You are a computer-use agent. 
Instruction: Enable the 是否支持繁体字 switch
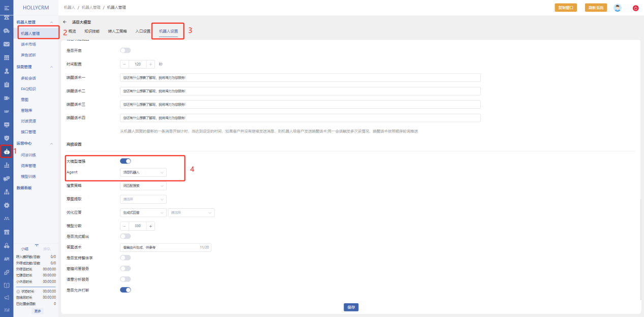click(125, 258)
